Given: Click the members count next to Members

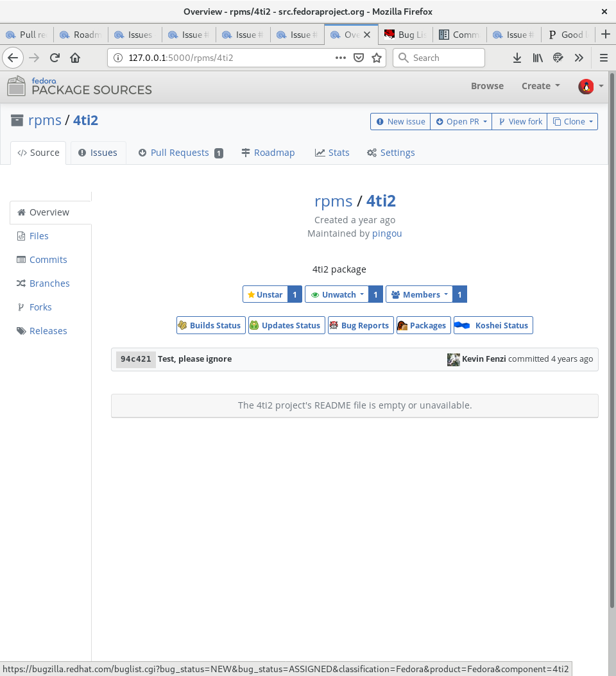Looking at the screenshot, I should (460, 294).
